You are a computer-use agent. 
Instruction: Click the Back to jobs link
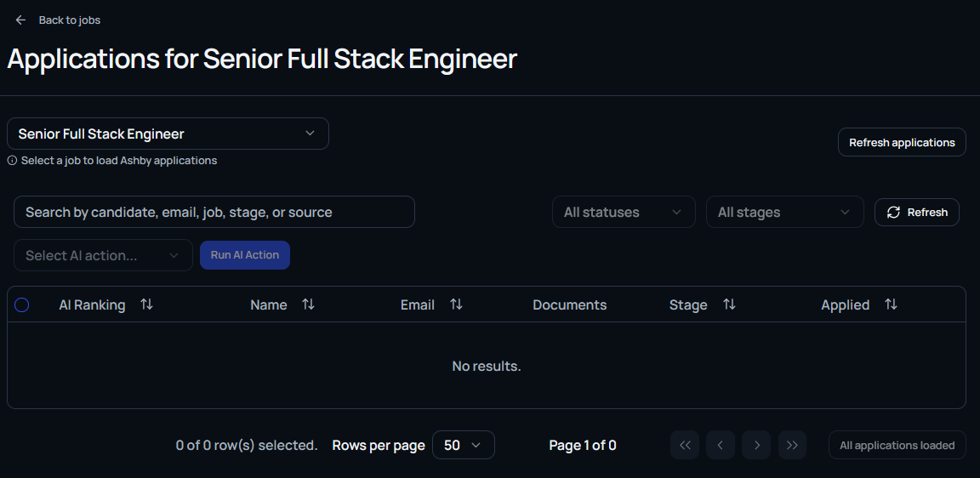[70, 20]
